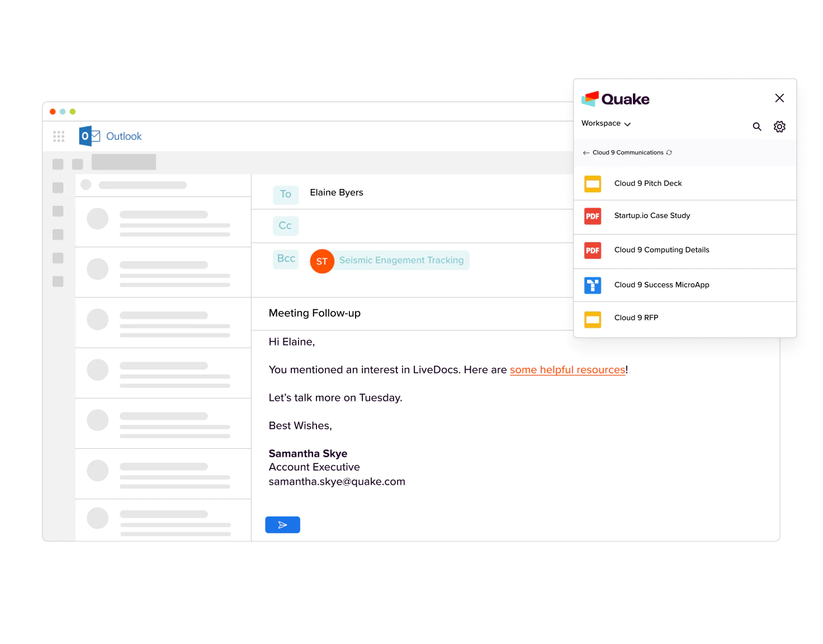Send the email
The image size is (823, 644).
(x=282, y=525)
